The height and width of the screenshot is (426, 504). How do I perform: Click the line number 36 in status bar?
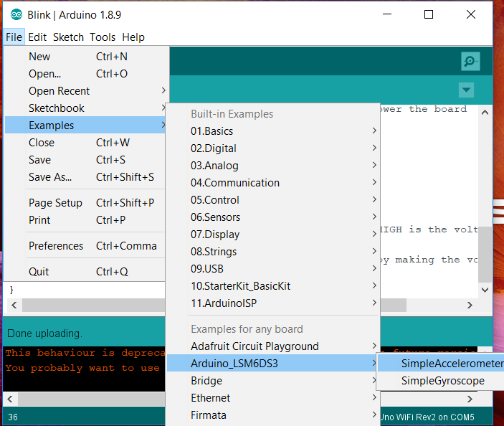13,417
